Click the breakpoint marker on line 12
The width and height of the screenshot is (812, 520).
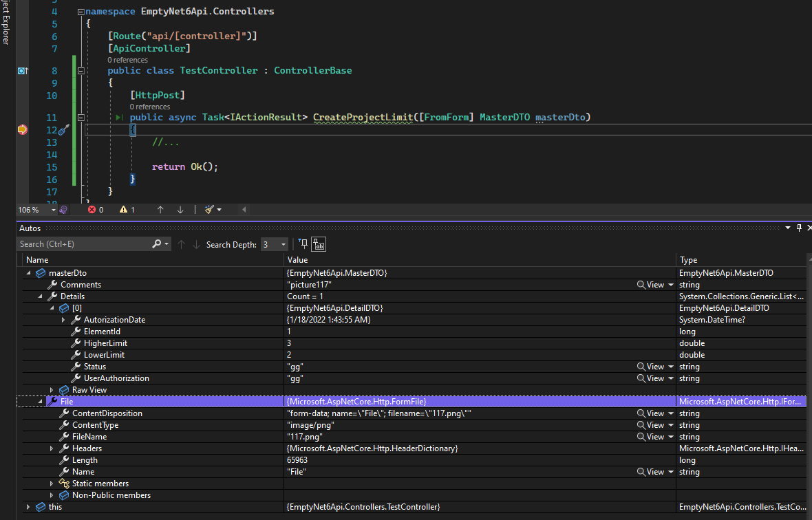(22, 129)
